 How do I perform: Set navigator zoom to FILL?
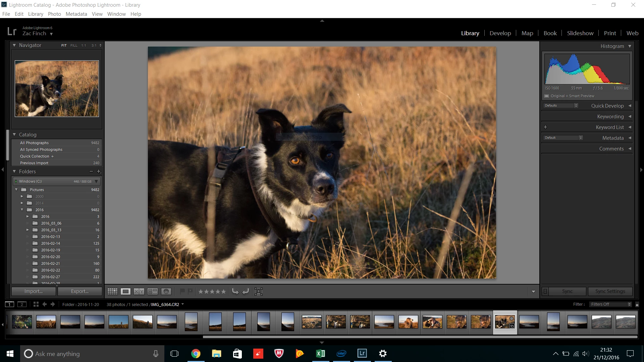[x=74, y=45]
